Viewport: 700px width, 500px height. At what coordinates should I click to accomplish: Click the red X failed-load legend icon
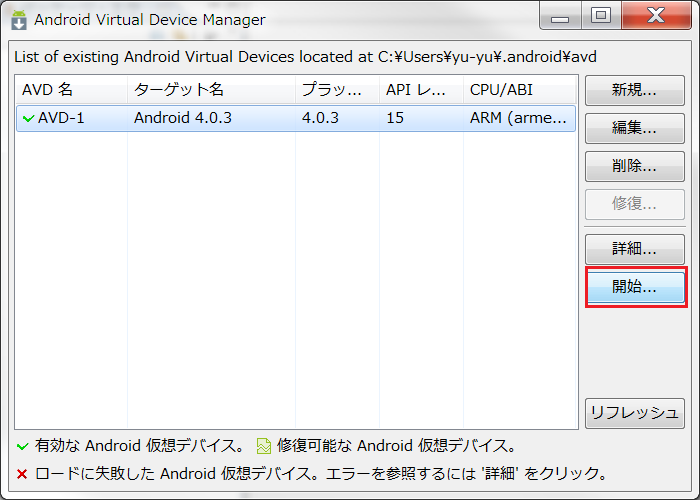[x=22, y=474]
